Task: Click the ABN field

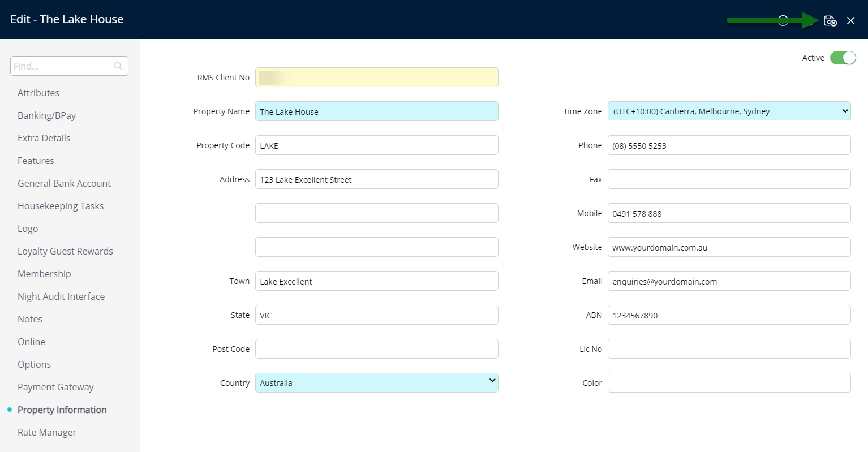Action: 729,315
